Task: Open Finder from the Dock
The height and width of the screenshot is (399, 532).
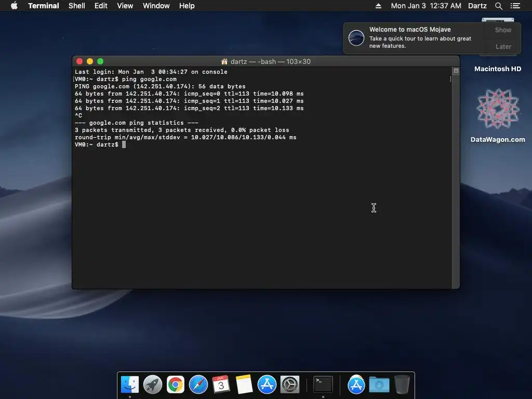Action: tap(129, 384)
